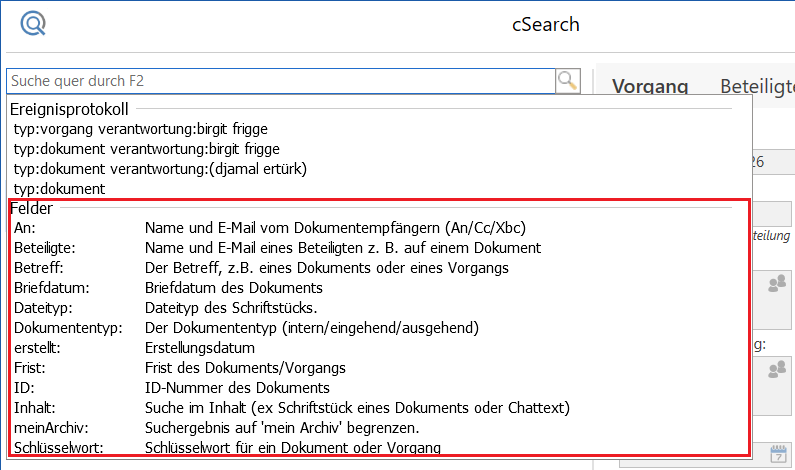Viewport: 795px width, 470px height.
Task: Open the Vorgang tab
Action: tap(649, 85)
